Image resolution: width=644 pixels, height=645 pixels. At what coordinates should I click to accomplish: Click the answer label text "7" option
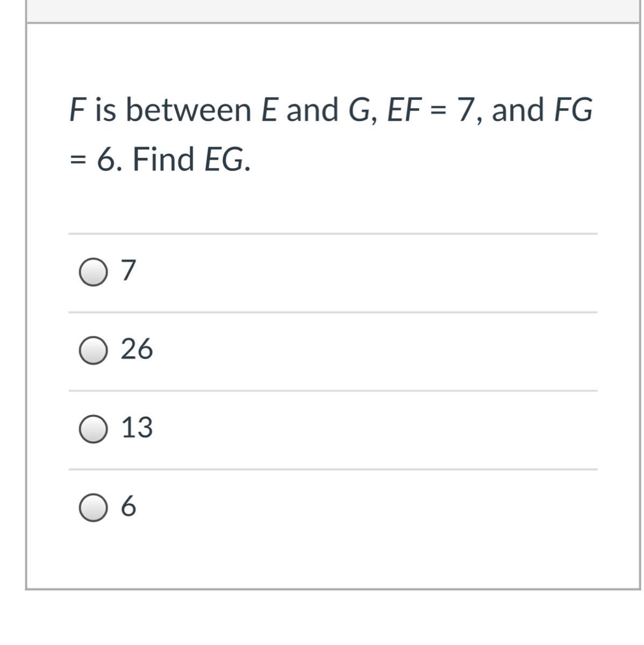pyautogui.click(x=129, y=271)
